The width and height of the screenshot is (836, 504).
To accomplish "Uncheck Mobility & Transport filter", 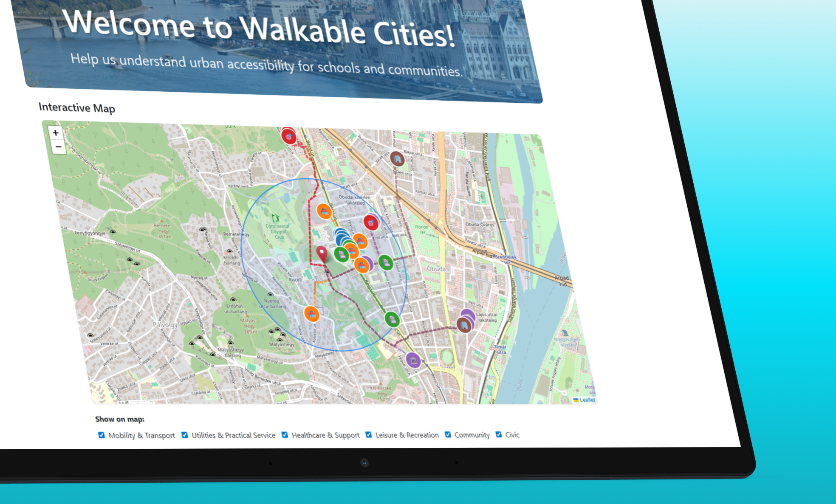I will pos(102,435).
